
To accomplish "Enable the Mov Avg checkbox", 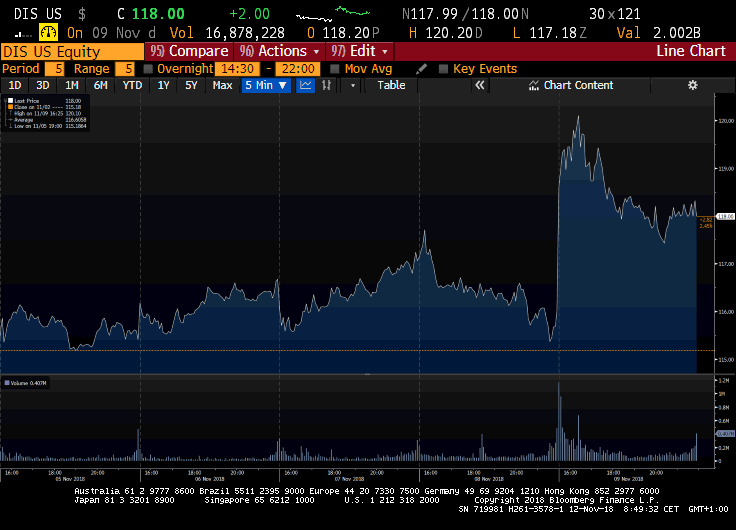I will pyautogui.click(x=335, y=69).
